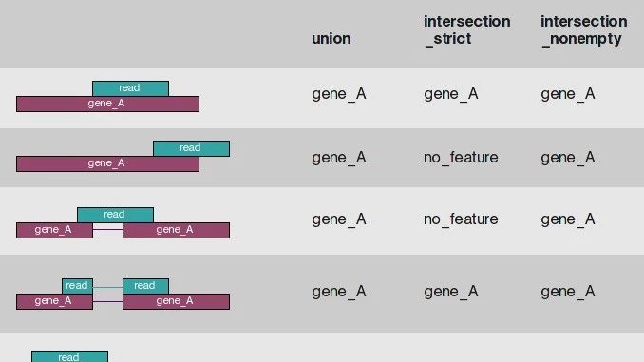
Task: Click the union column header
Action: pos(331,39)
